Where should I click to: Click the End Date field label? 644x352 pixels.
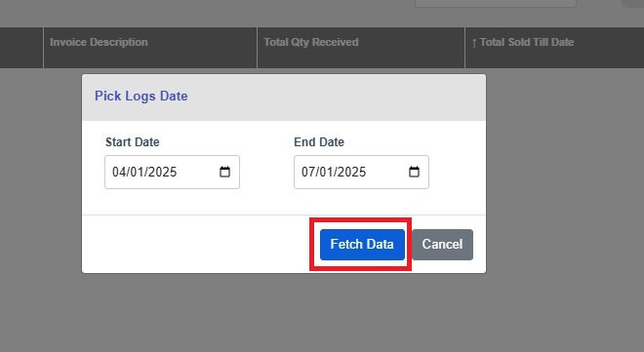coord(319,142)
